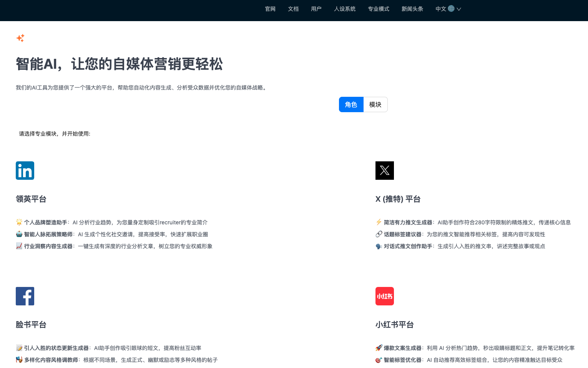Open 智能标签优化器 module
Image resolution: width=588 pixels, height=368 pixels.
click(x=403, y=360)
